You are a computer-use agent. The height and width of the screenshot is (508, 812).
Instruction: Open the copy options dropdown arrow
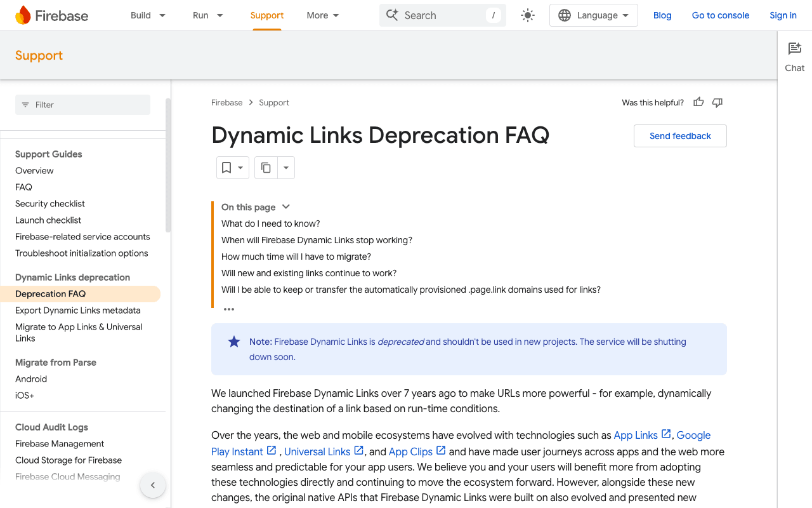(286, 168)
